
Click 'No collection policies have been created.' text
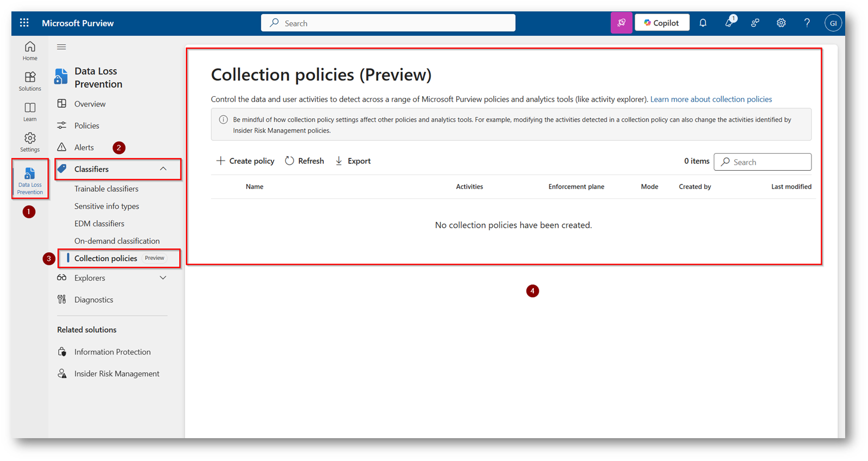[513, 225]
